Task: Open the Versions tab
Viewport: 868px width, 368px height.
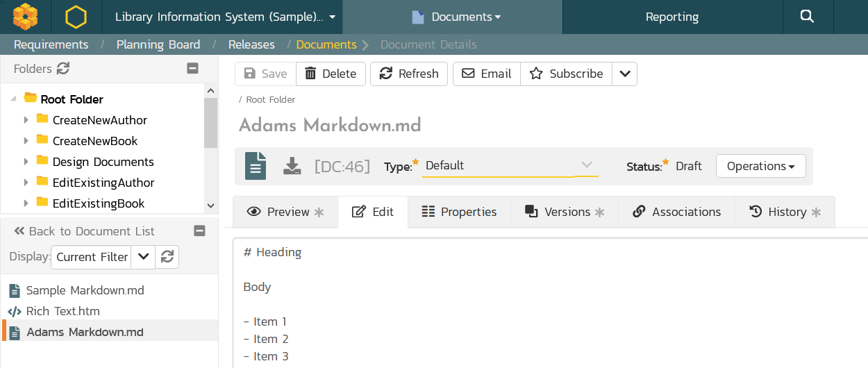Action: click(564, 212)
